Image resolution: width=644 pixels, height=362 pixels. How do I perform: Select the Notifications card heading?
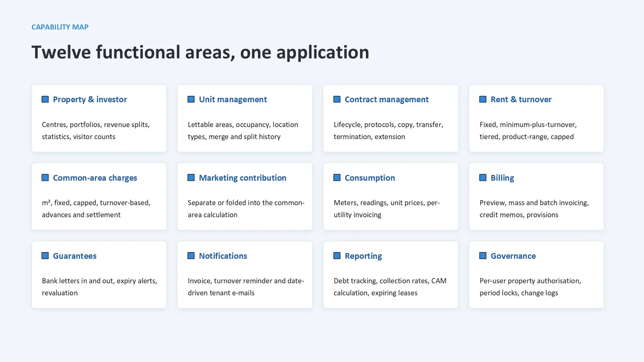tap(223, 256)
